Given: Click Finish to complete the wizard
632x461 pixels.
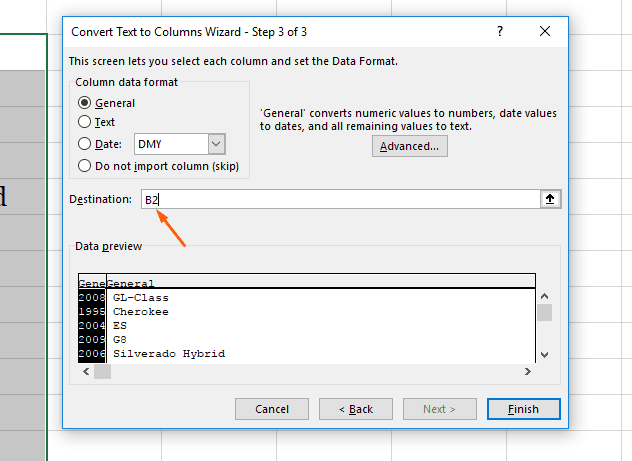Looking at the screenshot, I should click(523, 409).
